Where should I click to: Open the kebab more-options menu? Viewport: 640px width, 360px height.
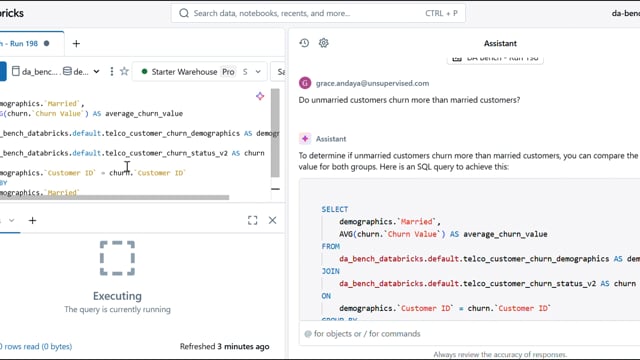tap(111, 71)
